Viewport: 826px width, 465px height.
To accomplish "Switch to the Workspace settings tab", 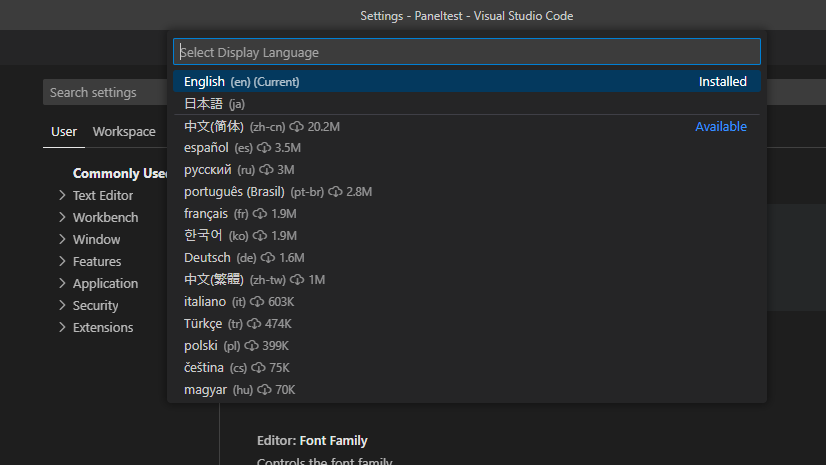I will [124, 132].
